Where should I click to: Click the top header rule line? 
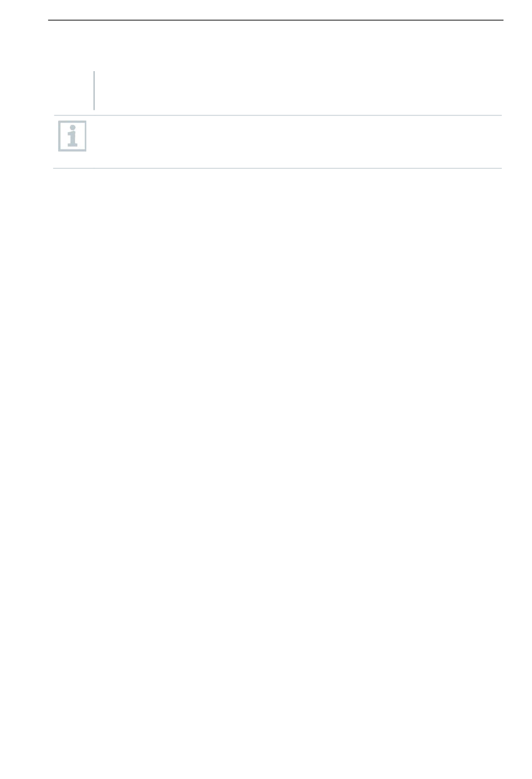point(276,20)
